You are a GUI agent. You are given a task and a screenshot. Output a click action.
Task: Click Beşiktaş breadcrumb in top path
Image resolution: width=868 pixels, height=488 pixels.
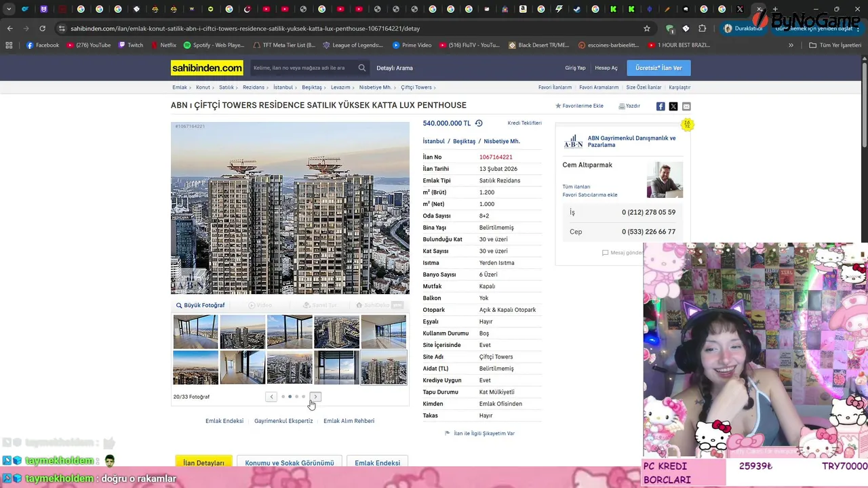312,87
